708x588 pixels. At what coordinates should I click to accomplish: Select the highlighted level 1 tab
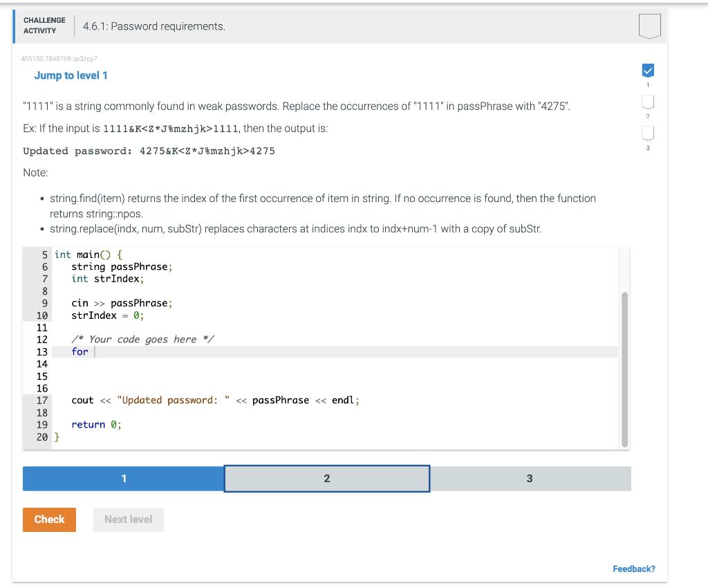123,478
